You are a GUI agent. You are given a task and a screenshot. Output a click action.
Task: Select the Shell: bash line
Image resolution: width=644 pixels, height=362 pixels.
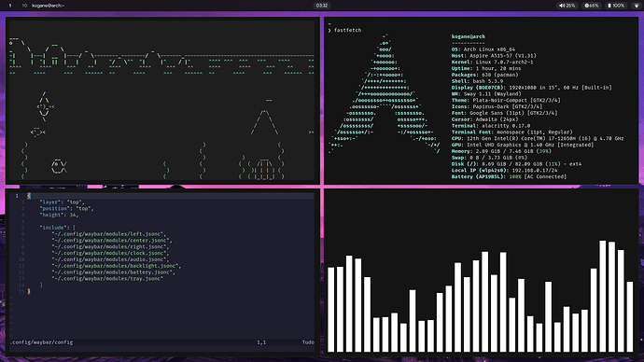click(x=477, y=81)
